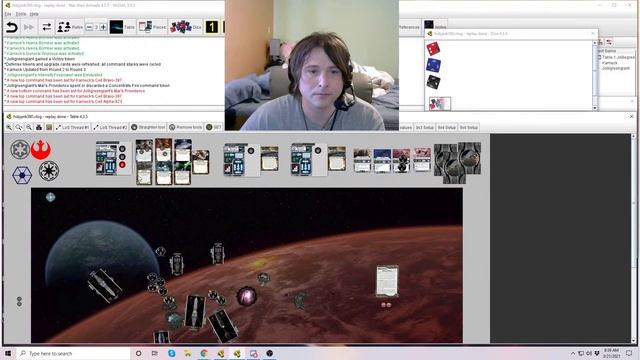Open the Pieces palette

[x=152, y=27]
